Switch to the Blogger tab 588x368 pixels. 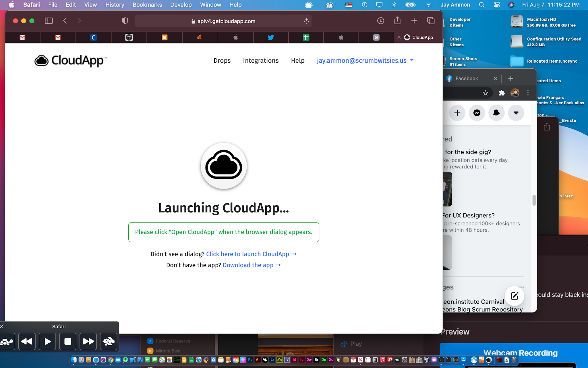(165, 37)
